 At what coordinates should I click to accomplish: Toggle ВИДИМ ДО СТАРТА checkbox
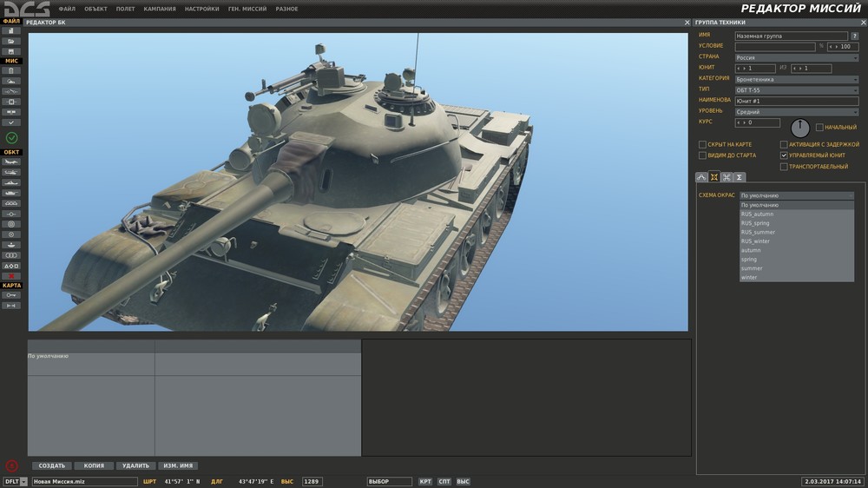(x=702, y=155)
